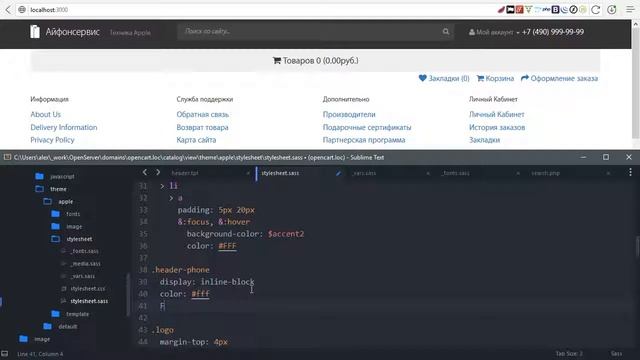The width and height of the screenshot is (640, 360).
Task: Switch to the header.tpl tab
Action: 185,173
